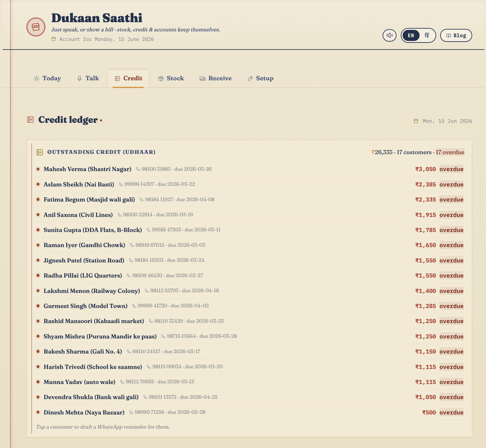This screenshot has width=486, height=448.
Task: Open the Setup tab
Action: pos(260,79)
